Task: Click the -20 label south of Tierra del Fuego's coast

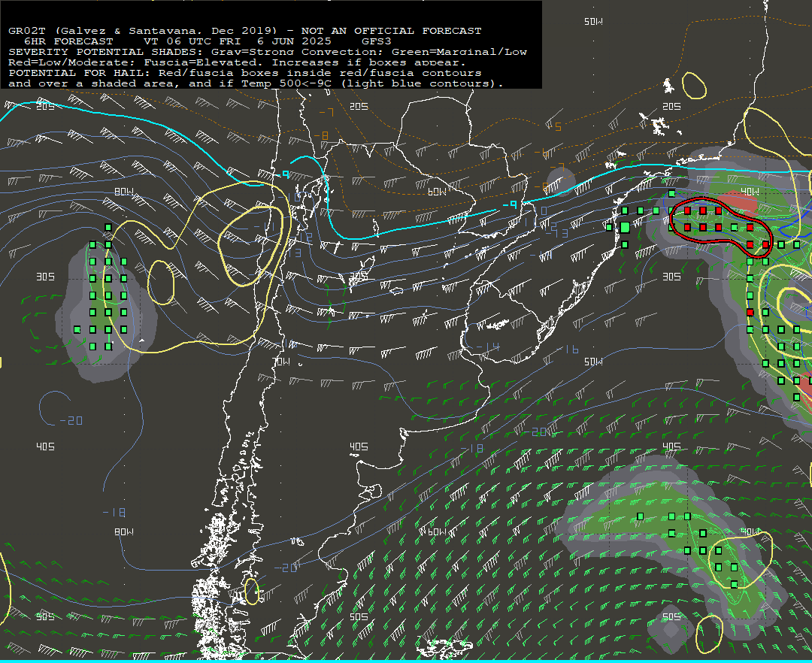Action: coord(286,568)
